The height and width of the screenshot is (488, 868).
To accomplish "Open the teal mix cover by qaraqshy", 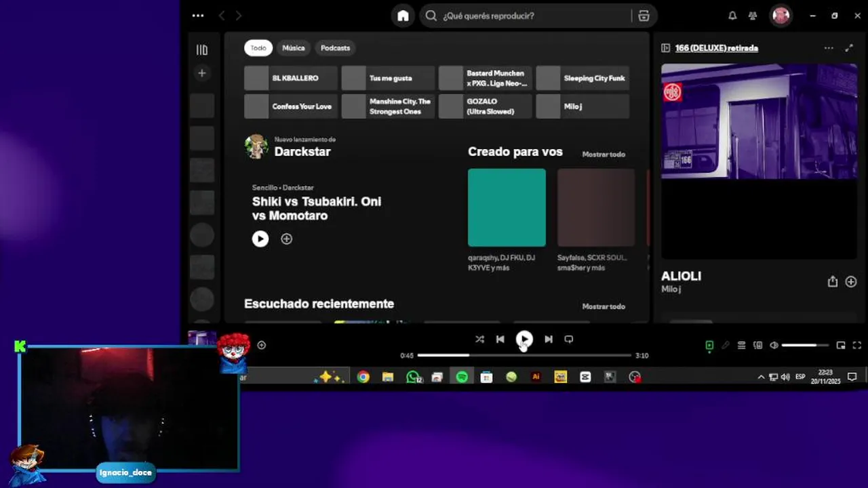I will 507,207.
